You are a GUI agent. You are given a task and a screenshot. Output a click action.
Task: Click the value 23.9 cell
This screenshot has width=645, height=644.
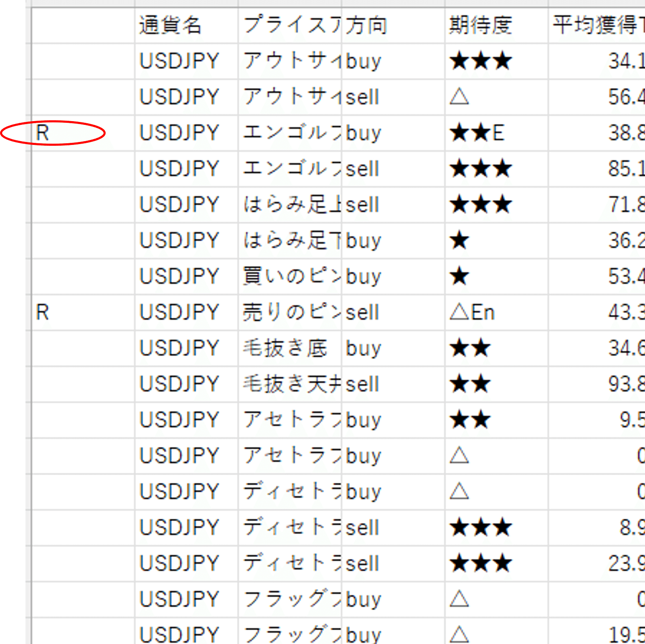click(x=597, y=563)
